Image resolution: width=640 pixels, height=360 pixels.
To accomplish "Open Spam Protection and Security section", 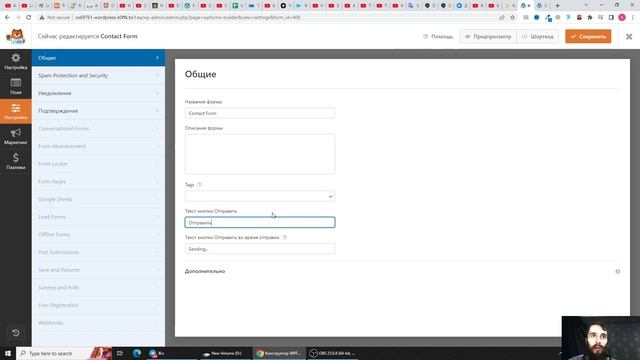I will [98, 76].
